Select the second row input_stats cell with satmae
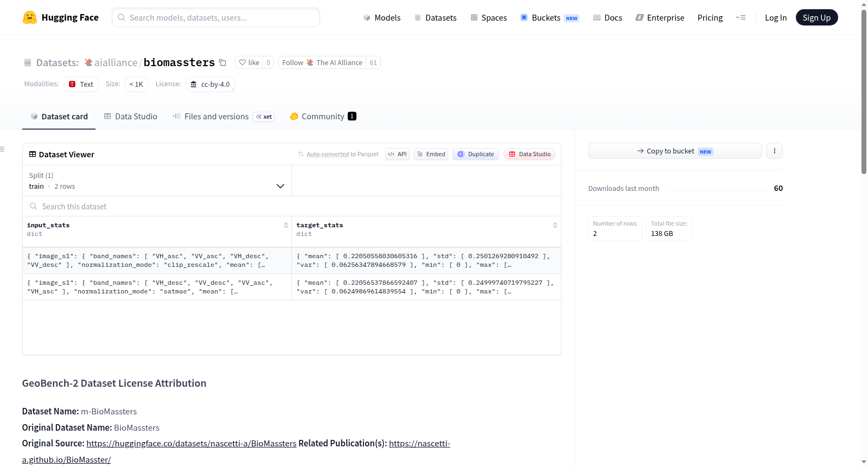This screenshot has width=868, height=467. point(157,287)
